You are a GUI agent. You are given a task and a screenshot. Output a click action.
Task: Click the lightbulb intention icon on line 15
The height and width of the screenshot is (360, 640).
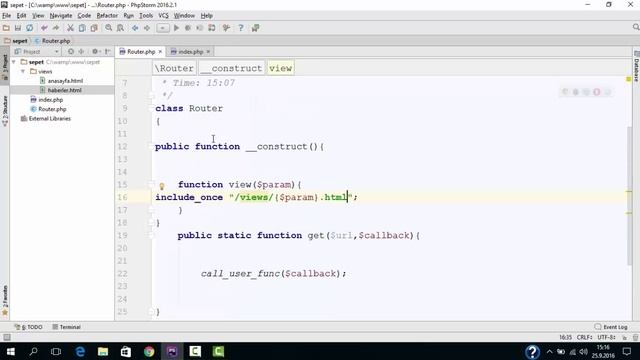(x=162, y=187)
